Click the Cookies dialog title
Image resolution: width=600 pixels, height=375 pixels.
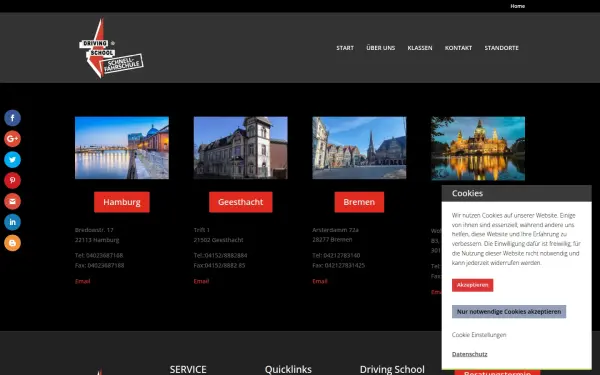pos(467,193)
